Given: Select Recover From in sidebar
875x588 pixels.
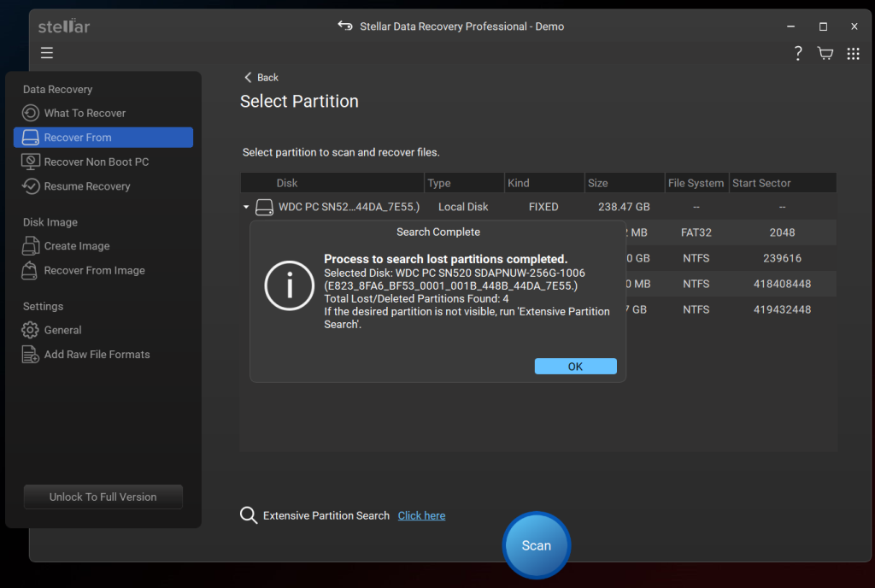Looking at the screenshot, I should tap(103, 138).
